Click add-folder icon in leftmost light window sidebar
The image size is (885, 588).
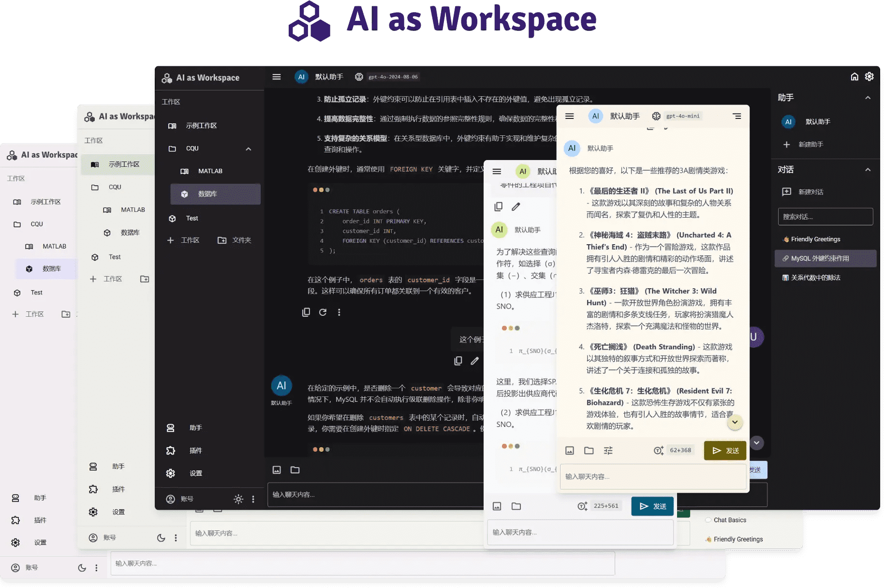click(66, 314)
